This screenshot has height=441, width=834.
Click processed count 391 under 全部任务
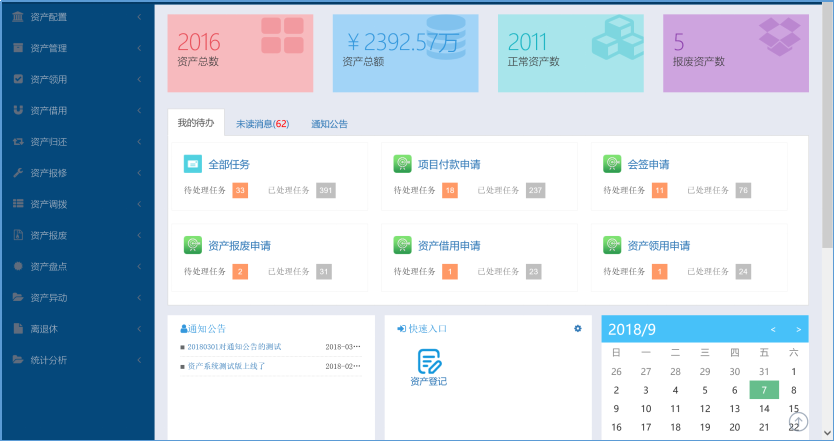point(326,190)
